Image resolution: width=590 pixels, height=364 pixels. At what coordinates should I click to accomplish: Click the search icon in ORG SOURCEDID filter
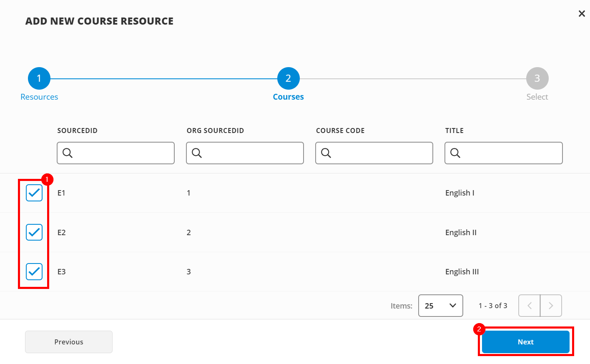(197, 153)
